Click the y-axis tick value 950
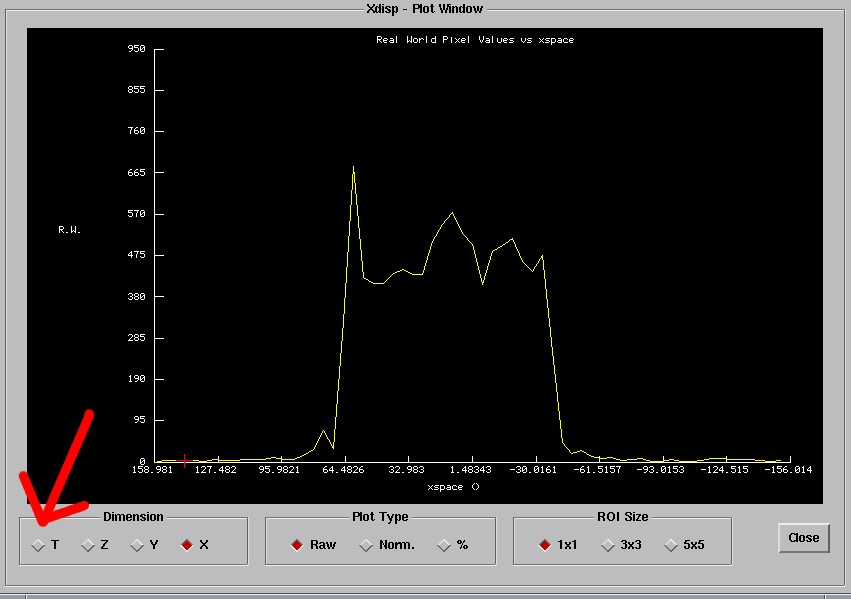This screenshot has width=851, height=599. [x=136, y=49]
